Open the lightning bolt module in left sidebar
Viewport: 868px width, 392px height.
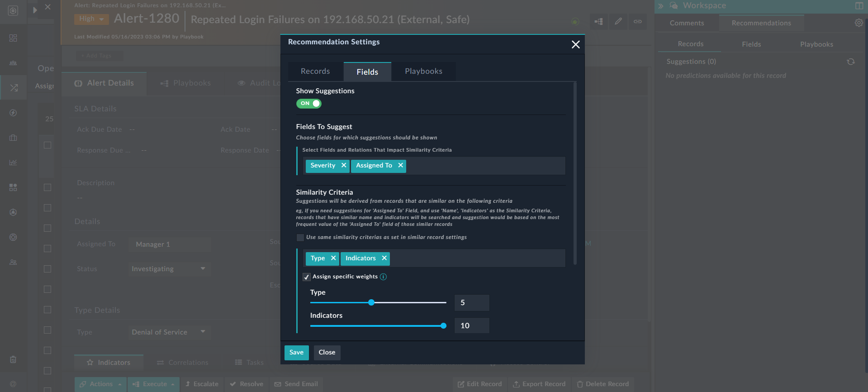pyautogui.click(x=13, y=113)
